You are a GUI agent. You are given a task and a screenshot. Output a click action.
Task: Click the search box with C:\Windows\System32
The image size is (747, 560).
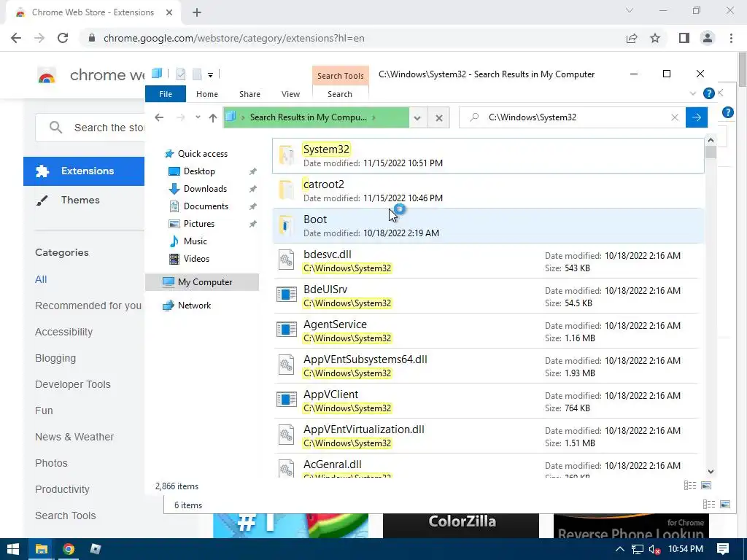[572, 117]
